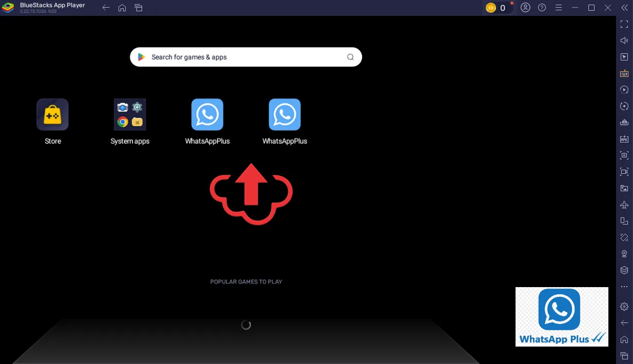Click the Search for games & apps field

pyautogui.click(x=246, y=57)
